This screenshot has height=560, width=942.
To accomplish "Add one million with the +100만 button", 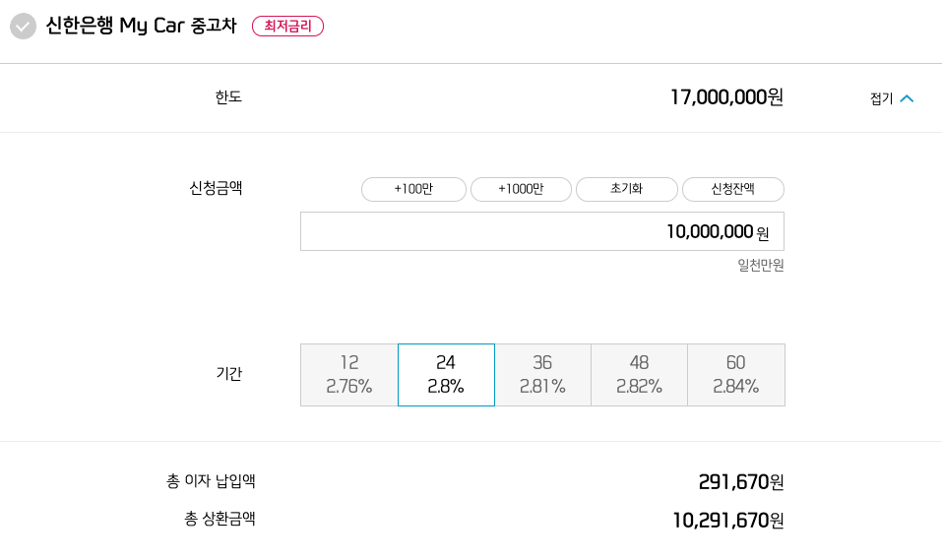I will tap(413, 189).
